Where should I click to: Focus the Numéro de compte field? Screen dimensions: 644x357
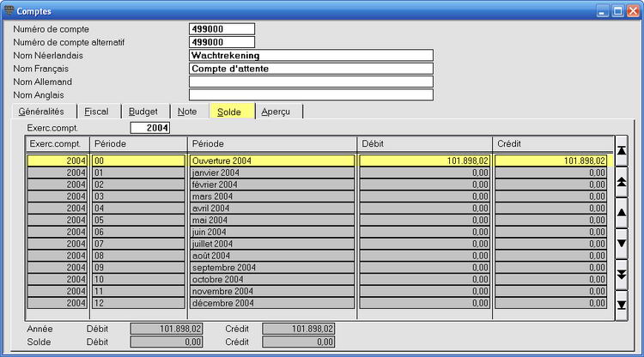(222, 29)
